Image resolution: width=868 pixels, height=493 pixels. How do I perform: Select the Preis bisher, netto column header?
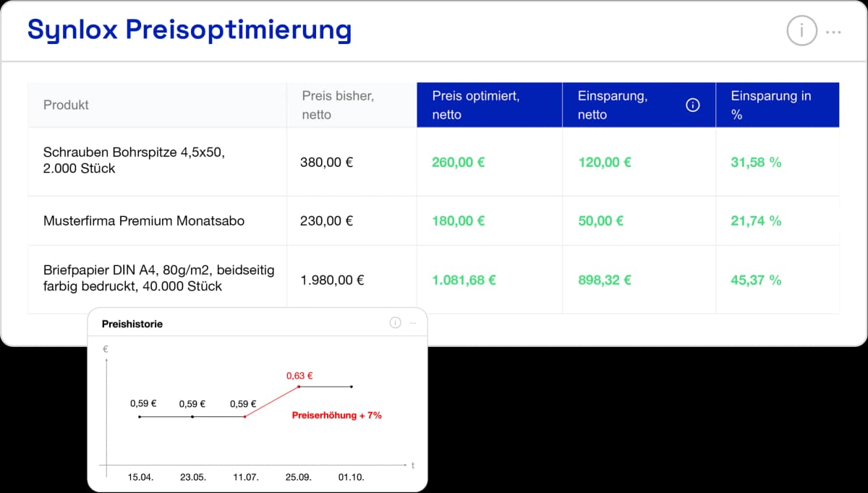(337, 104)
